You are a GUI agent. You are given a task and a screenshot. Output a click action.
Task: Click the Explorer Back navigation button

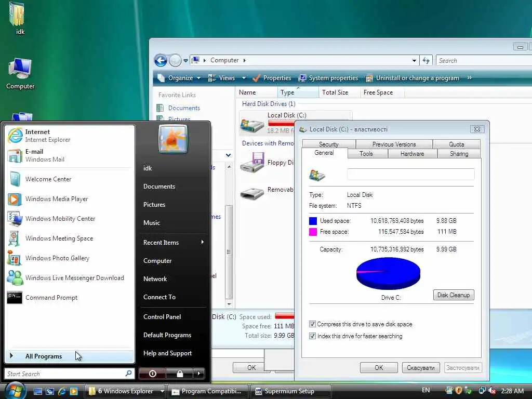click(x=161, y=60)
